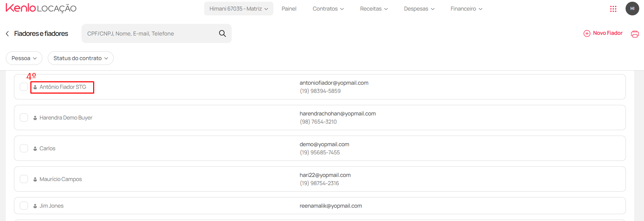Click person icon beside Jim Jones
The width and height of the screenshot is (644, 221).
(35, 206)
